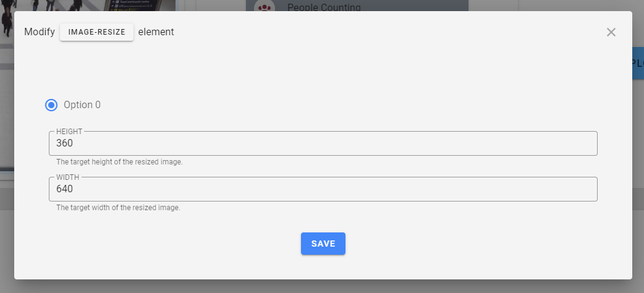644x293 pixels.
Task: Click the "Modify" title text
Action: [40, 32]
